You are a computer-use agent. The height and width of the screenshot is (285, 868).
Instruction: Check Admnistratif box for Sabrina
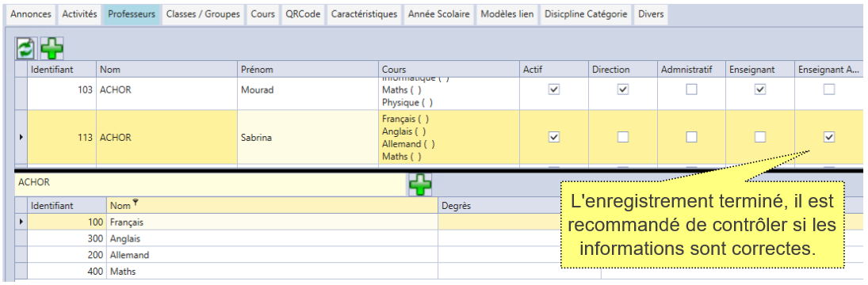point(691,137)
